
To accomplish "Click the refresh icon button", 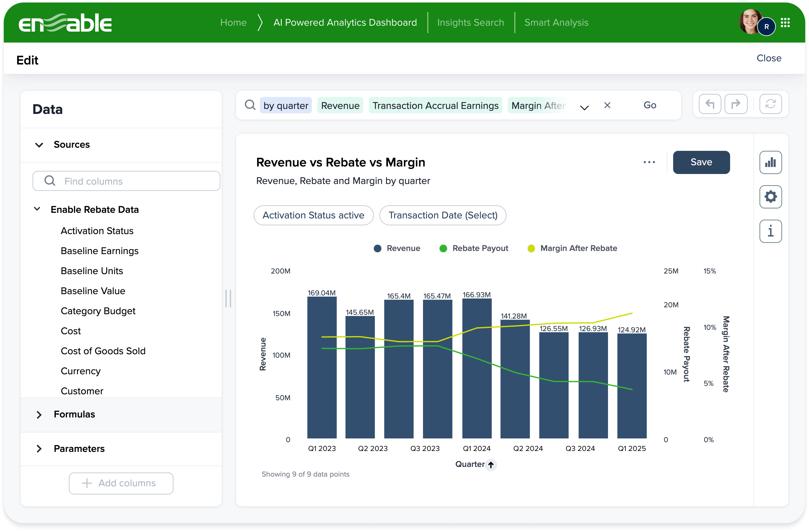I will tap(770, 104).
